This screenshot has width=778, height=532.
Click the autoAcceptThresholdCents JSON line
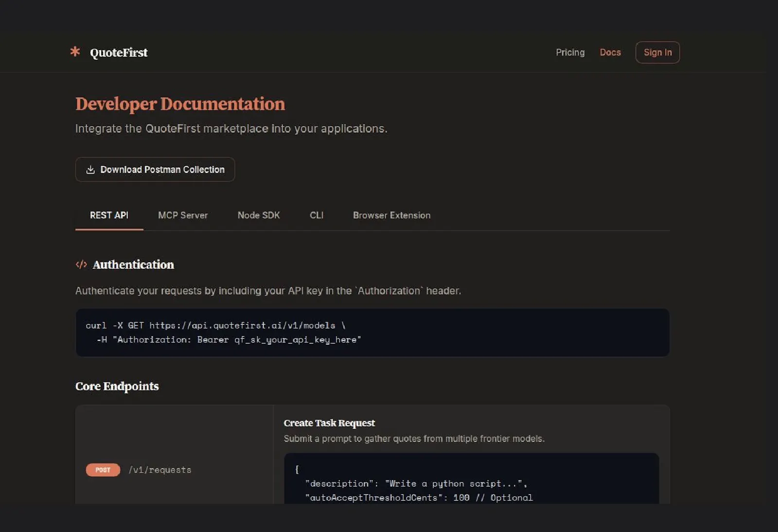click(x=419, y=497)
